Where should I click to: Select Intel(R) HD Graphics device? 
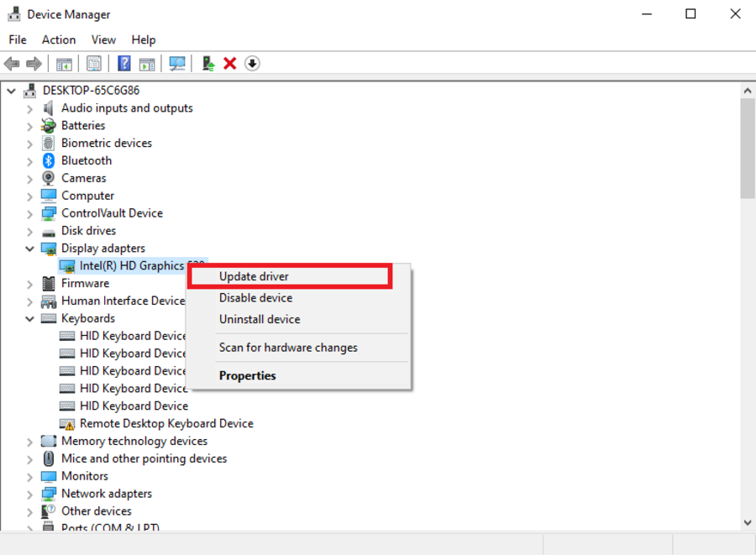tap(132, 265)
